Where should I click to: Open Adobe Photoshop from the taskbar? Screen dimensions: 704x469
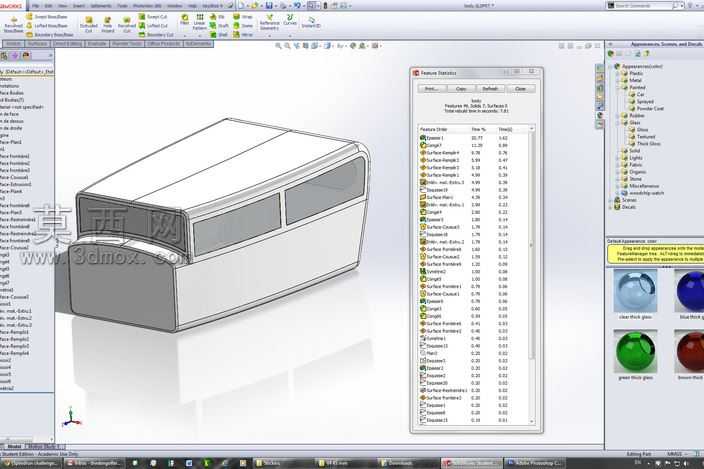(534, 463)
